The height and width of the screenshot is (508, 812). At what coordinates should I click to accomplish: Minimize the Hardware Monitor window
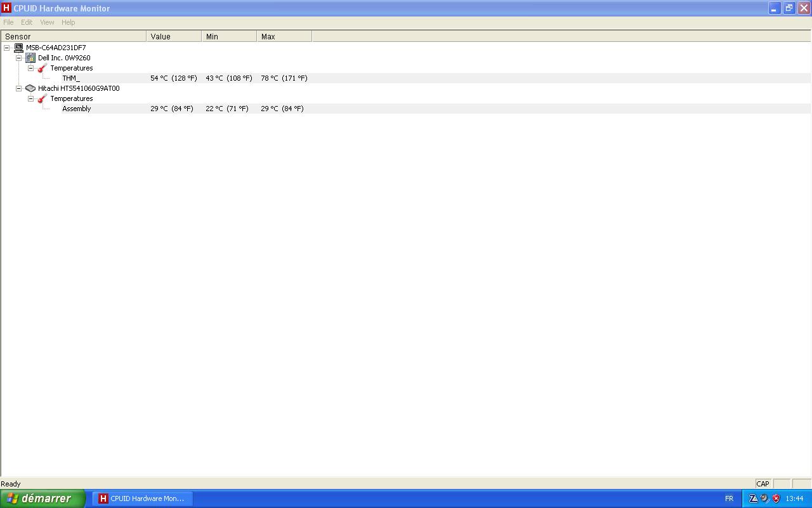(x=774, y=8)
